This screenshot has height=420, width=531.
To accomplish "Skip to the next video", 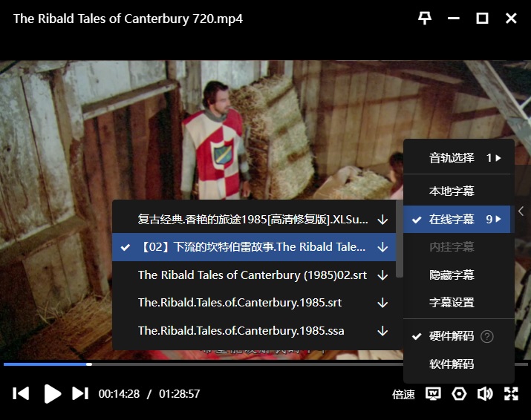I will coord(80,393).
